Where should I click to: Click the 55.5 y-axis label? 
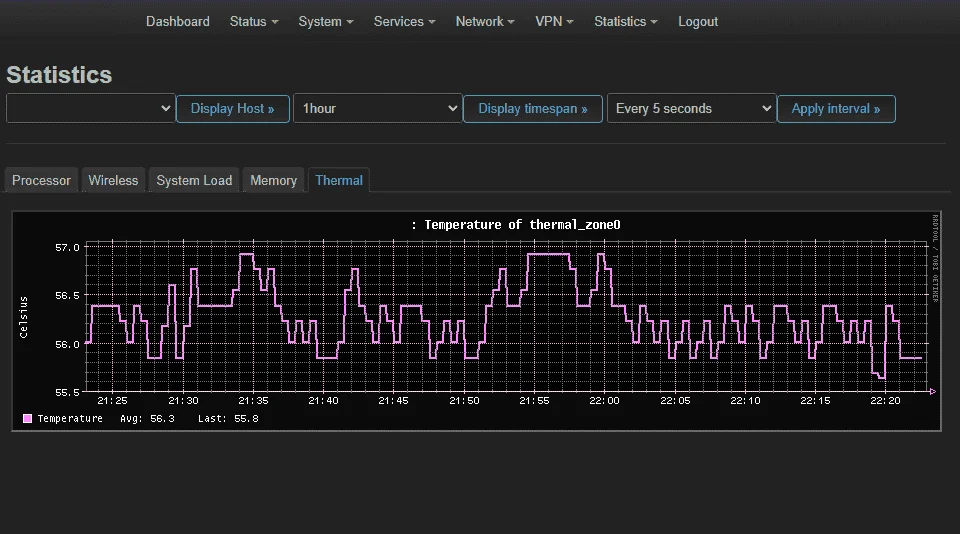pos(67,392)
